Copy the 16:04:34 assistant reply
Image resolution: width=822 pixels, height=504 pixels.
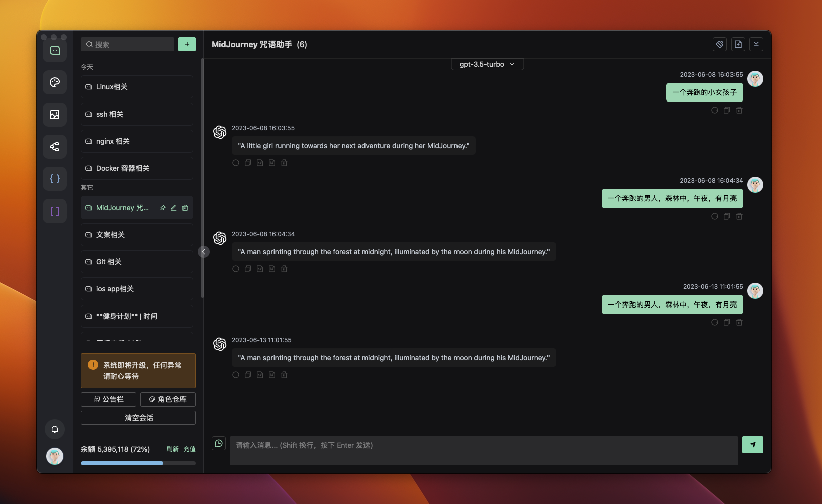click(x=248, y=269)
